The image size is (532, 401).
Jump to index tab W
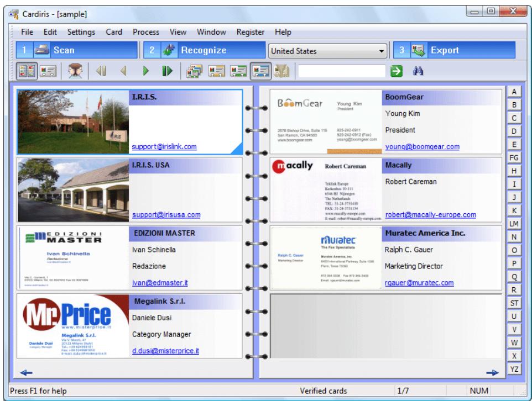pos(514,342)
